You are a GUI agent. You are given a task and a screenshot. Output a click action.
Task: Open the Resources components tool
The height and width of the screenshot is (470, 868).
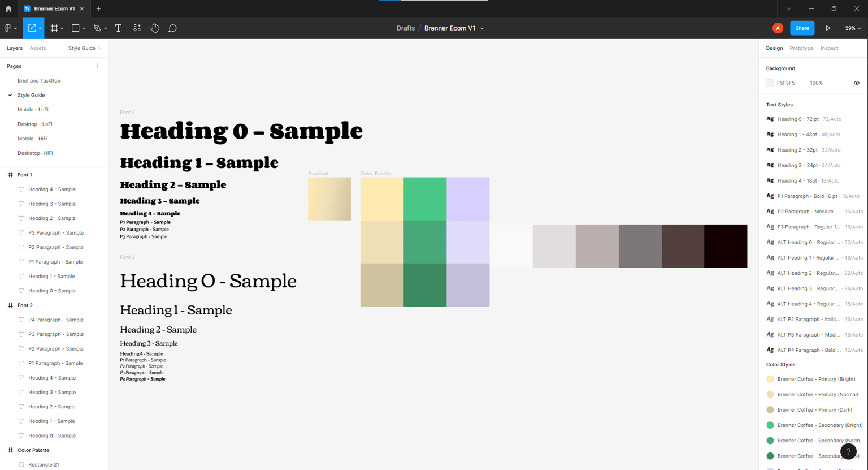(x=137, y=28)
